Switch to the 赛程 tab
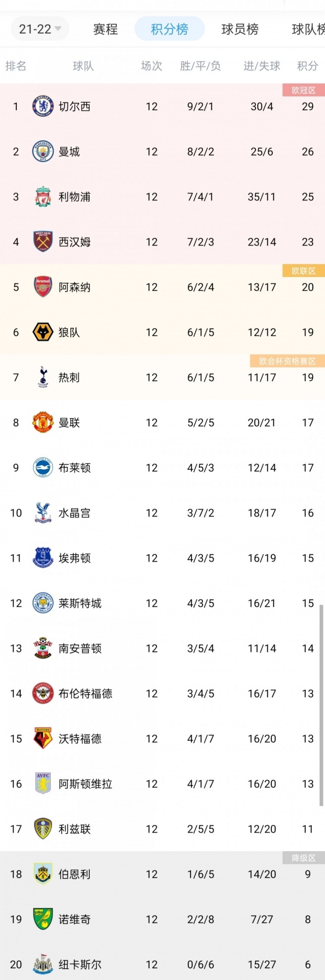The height and width of the screenshot is (980, 325). [105, 29]
